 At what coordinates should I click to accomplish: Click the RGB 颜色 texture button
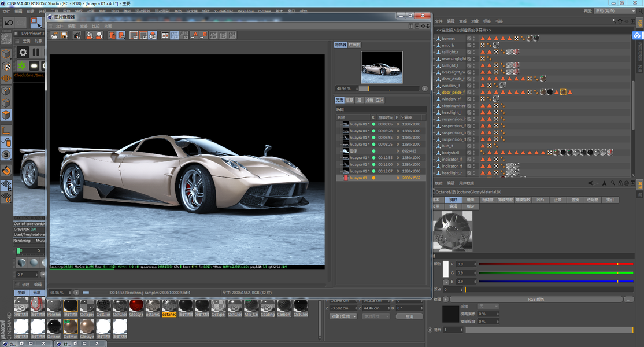[x=535, y=299]
